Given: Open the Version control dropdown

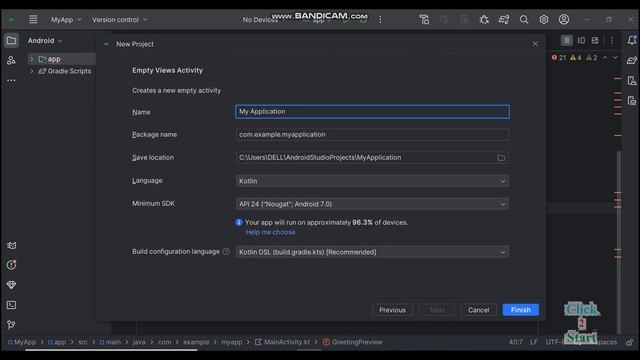Looking at the screenshot, I should (x=120, y=20).
